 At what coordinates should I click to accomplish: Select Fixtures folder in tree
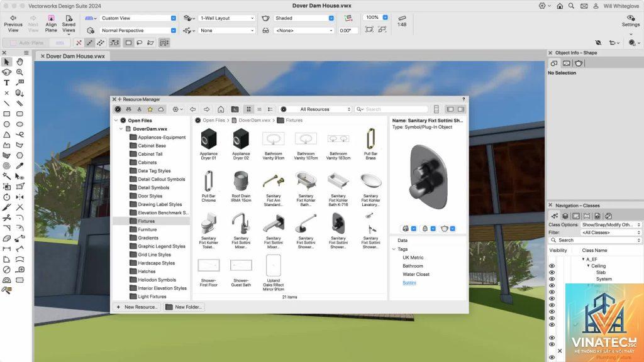click(151, 221)
